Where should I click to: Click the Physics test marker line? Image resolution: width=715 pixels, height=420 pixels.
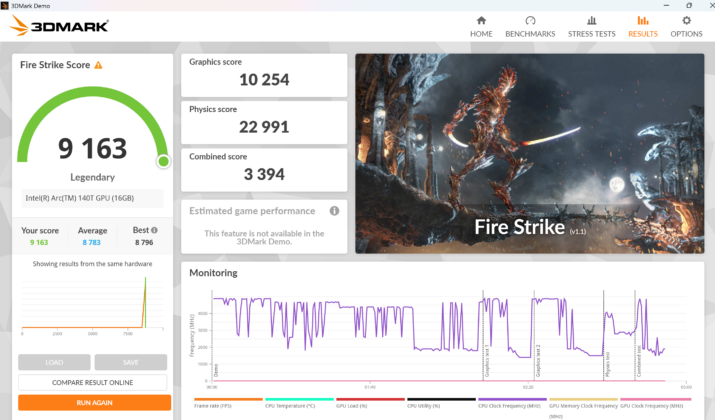coord(604,335)
